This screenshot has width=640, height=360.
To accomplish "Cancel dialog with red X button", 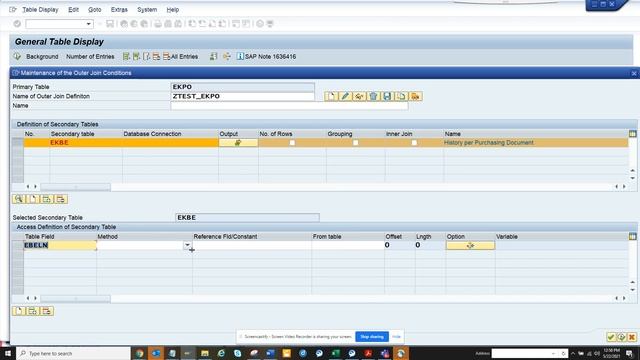I will 632,337.
